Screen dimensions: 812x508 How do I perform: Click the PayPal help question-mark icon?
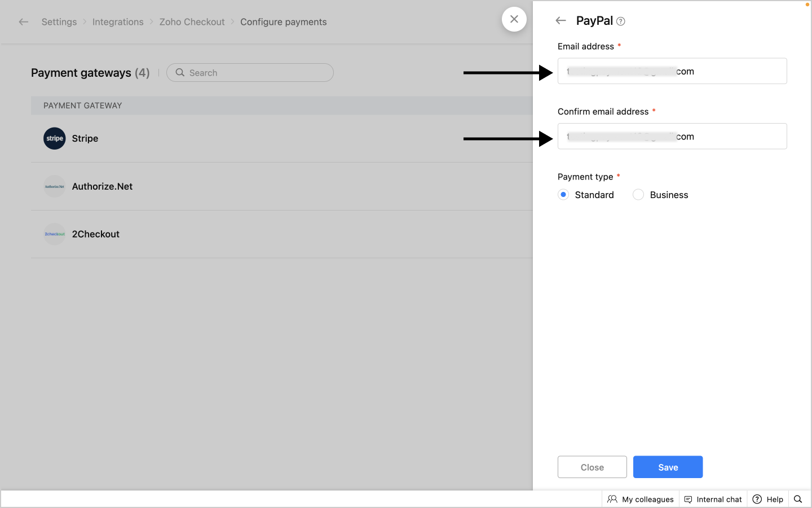[621, 21]
